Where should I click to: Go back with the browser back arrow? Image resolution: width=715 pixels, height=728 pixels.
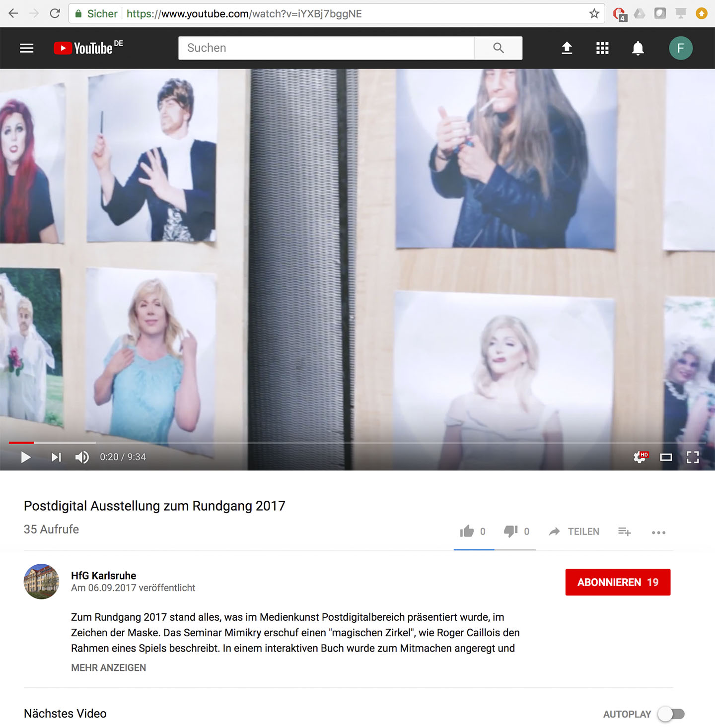tap(13, 13)
